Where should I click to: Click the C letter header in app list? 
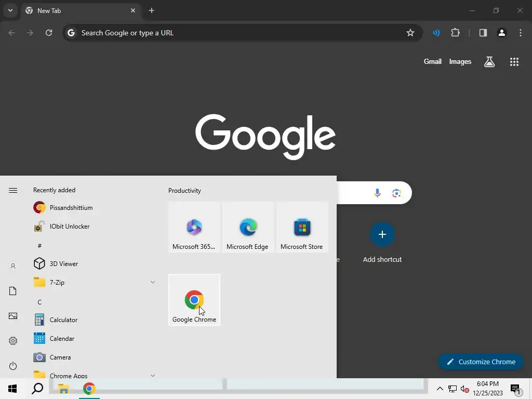[x=39, y=302]
